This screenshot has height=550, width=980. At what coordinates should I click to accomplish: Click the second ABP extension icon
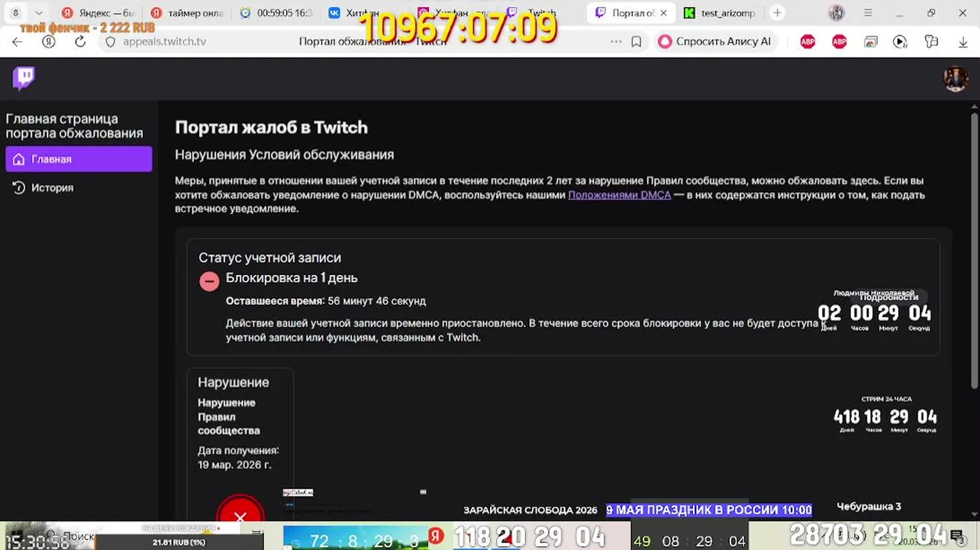pyautogui.click(x=840, y=42)
